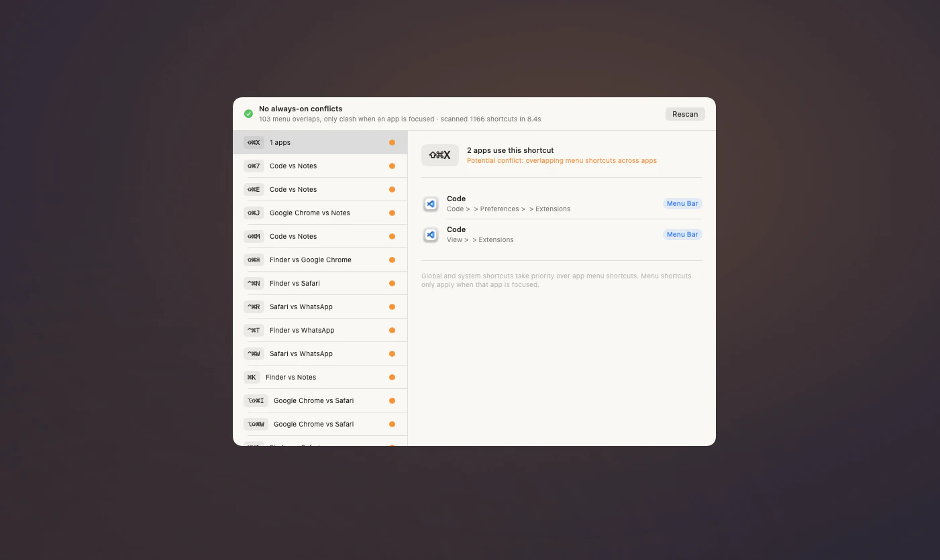The image size is (940, 560).
Task: Select the ⇧⌘7 'Code vs Notes' row
Action: click(x=320, y=166)
